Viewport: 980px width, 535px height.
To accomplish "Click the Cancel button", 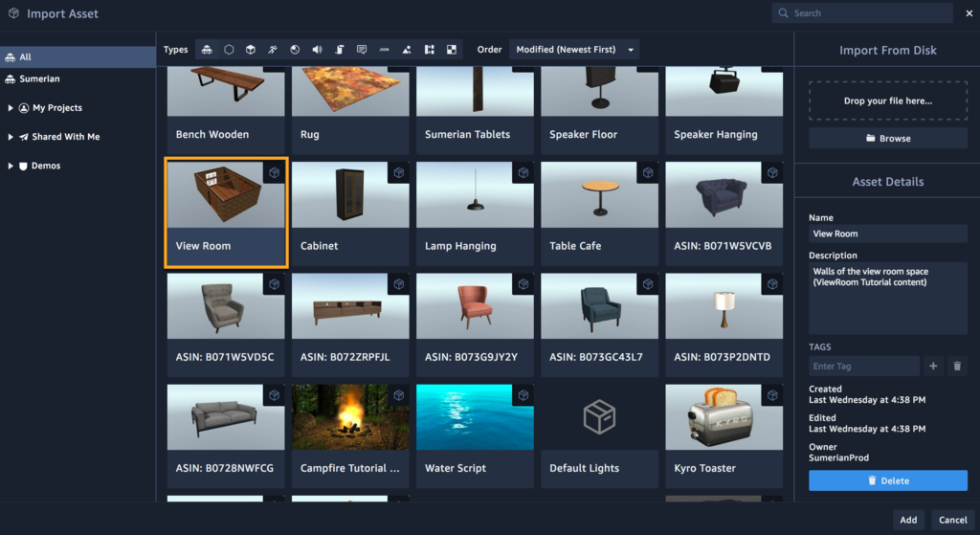I will tap(952, 520).
